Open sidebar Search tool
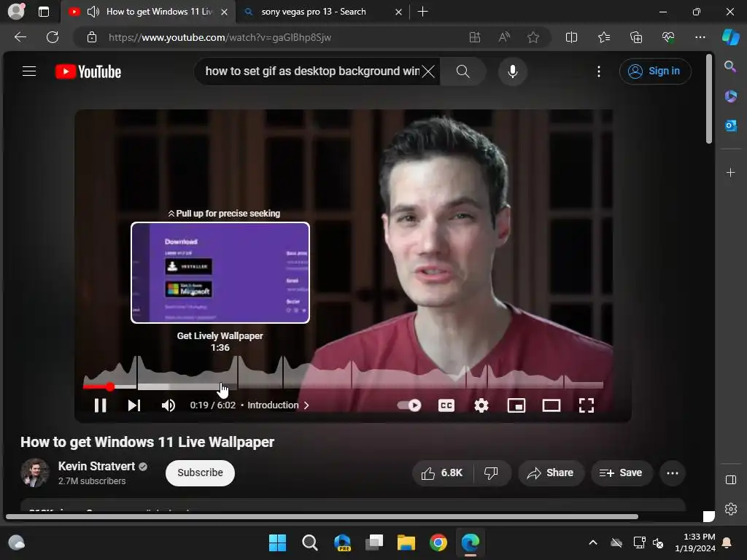The width and height of the screenshot is (747, 560). 730,66
